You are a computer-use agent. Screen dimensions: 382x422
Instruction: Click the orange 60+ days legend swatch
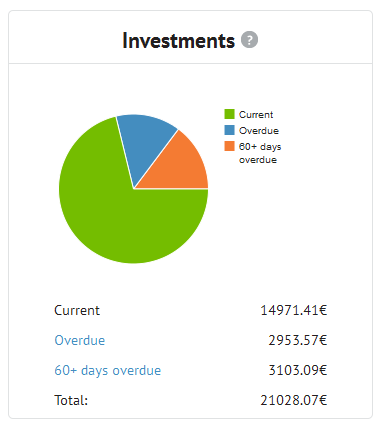click(229, 146)
